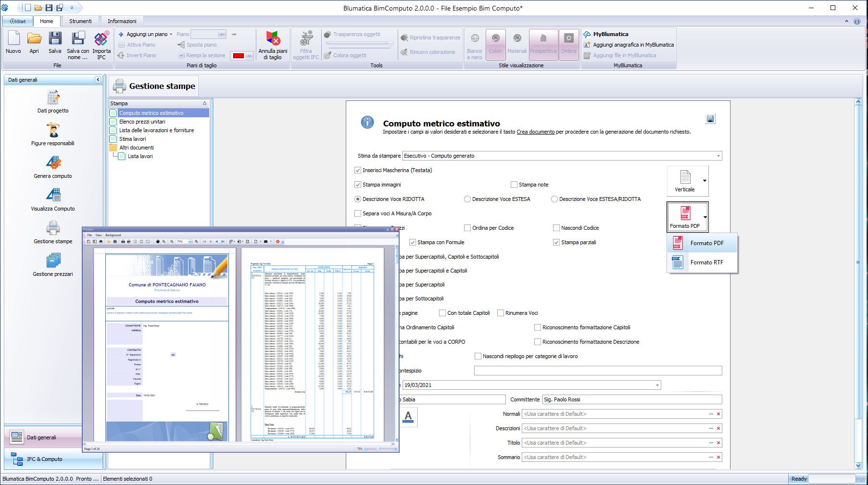Open the date dropdown showing 19/03/2021
868x485 pixels.
pyautogui.click(x=657, y=385)
